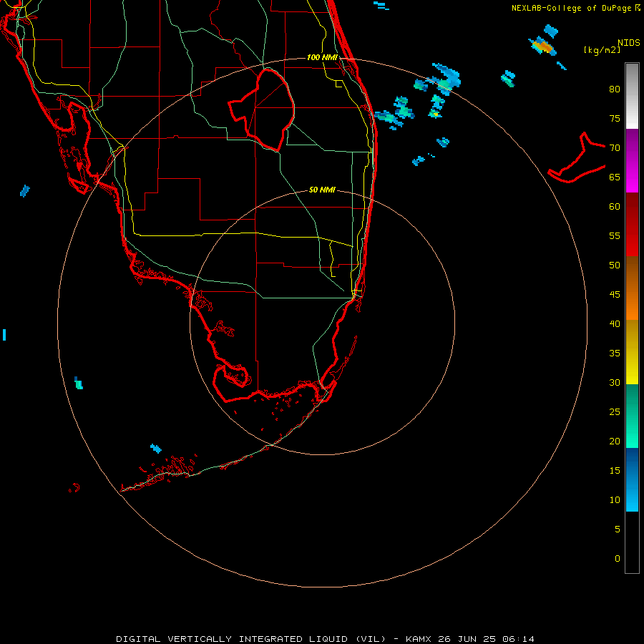Pick the magenta-purple band of the color scale
The width and height of the screenshot is (644, 644).
click(632, 160)
